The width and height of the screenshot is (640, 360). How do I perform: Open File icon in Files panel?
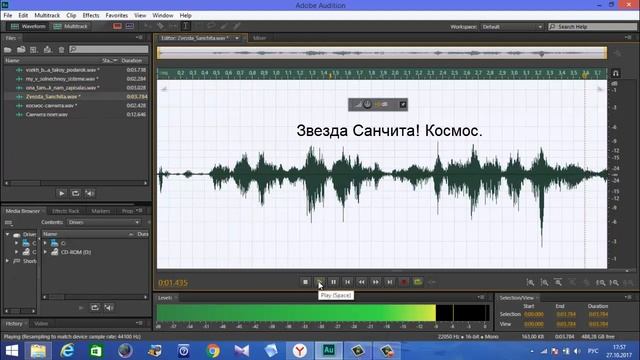pyautogui.click(x=8, y=49)
